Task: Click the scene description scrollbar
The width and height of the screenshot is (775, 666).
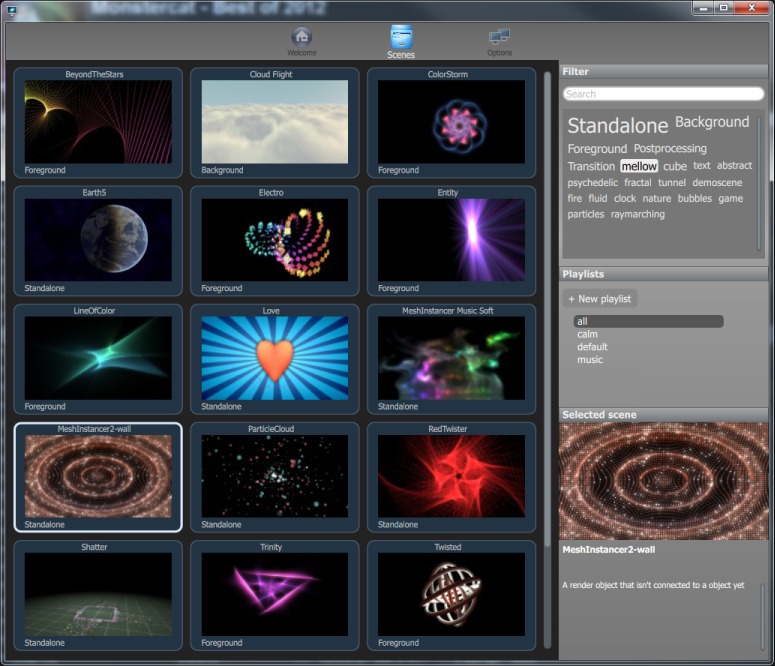Action: (763, 616)
